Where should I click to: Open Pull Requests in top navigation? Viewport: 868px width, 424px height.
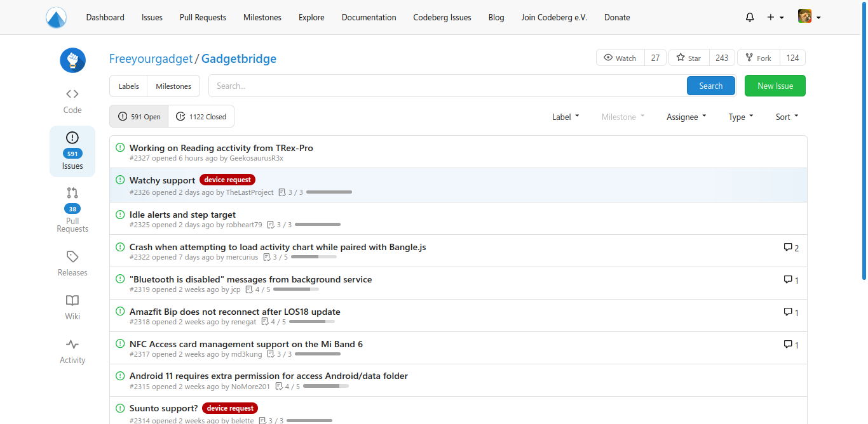(203, 17)
